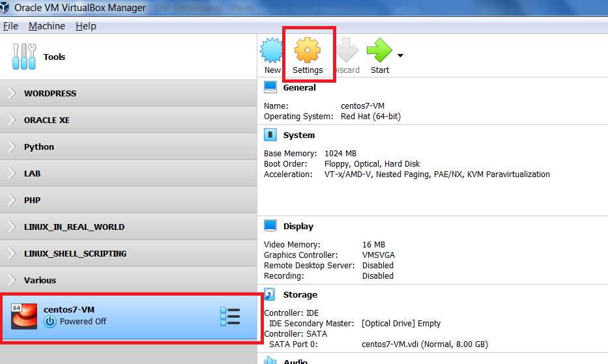Expand the ORACLE XE group
The image size is (608, 364).
12,120
